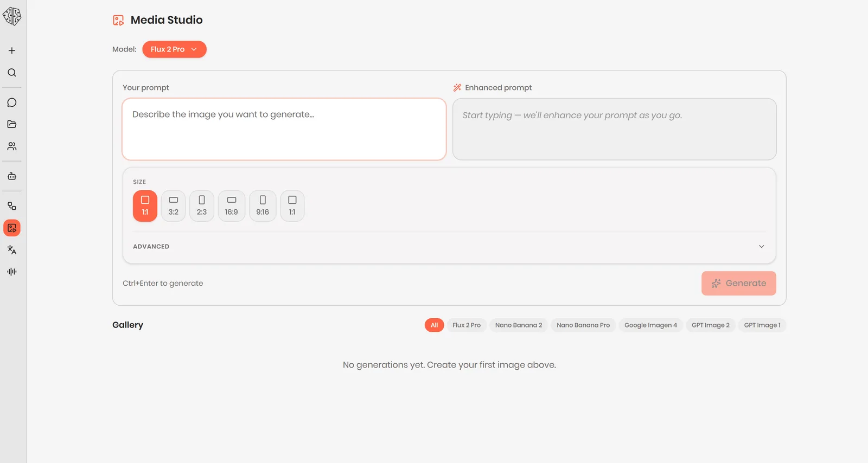
Task: Click the Enhanced prompt box
Action: tap(615, 129)
